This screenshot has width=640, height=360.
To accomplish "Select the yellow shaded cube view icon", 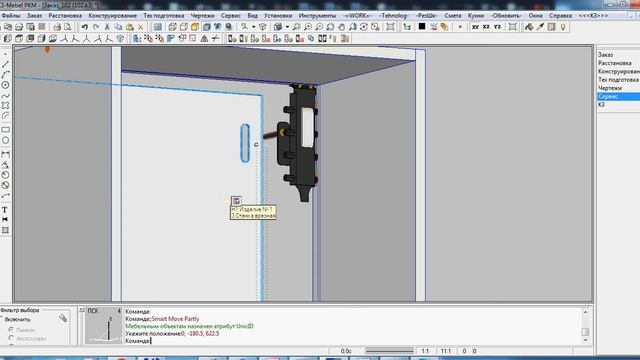I will [195, 27].
